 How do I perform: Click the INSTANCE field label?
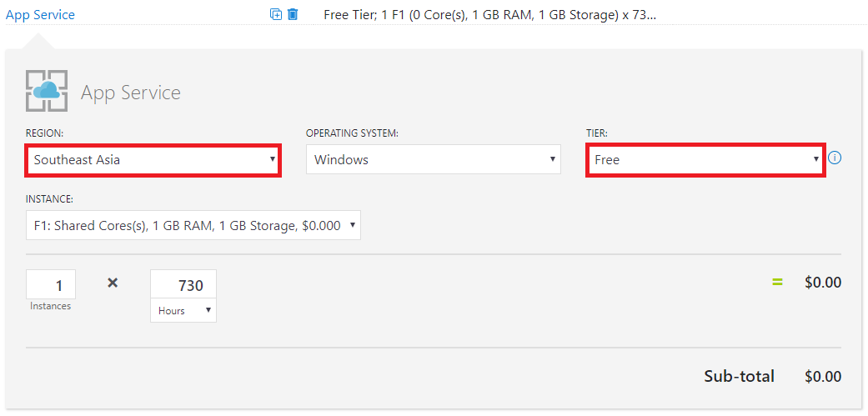pos(50,198)
